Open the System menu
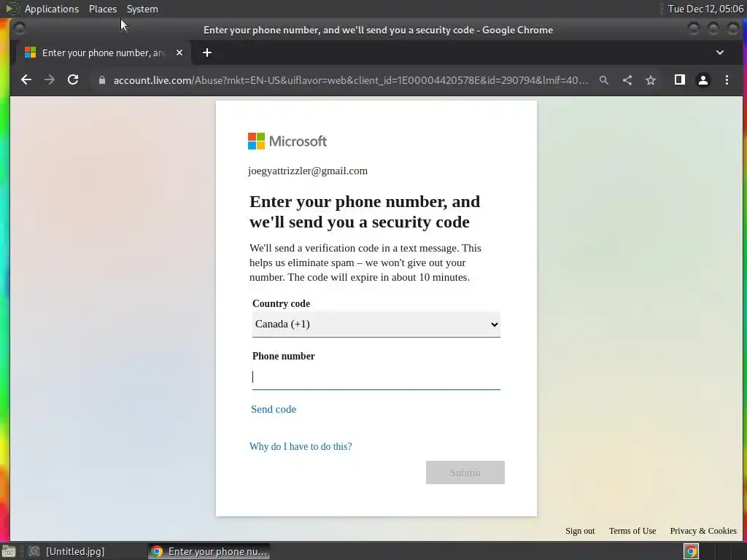 (x=142, y=9)
